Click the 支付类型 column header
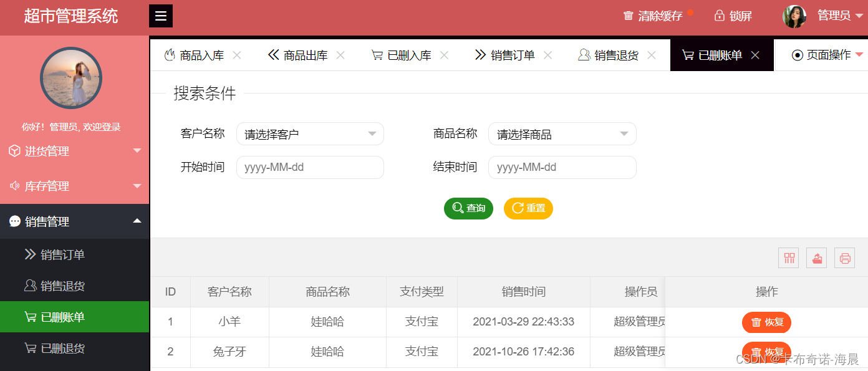Image resolution: width=868 pixels, height=371 pixels. (x=422, y=292)
